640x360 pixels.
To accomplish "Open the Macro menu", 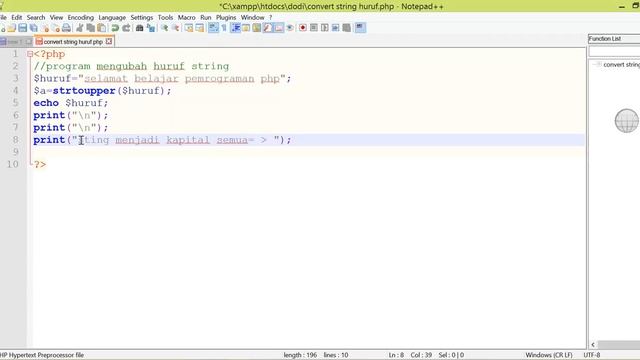I will [x=187, y=18].
